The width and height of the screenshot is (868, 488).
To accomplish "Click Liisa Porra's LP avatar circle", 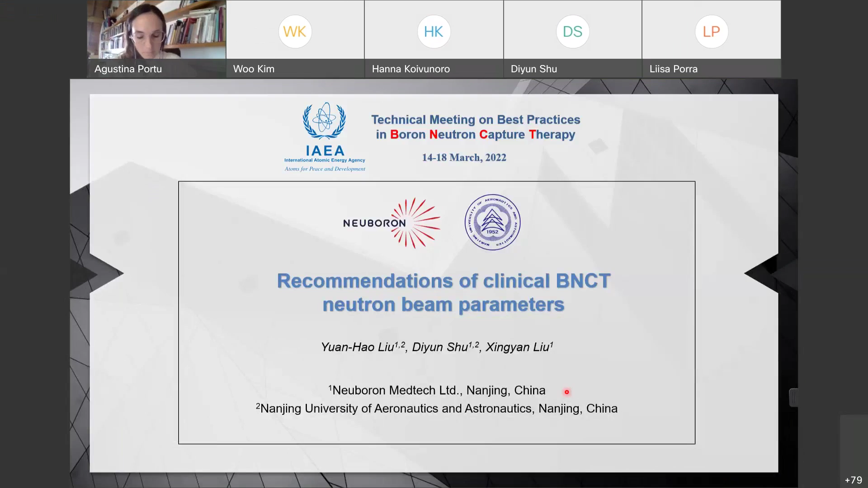I will 711,32.
